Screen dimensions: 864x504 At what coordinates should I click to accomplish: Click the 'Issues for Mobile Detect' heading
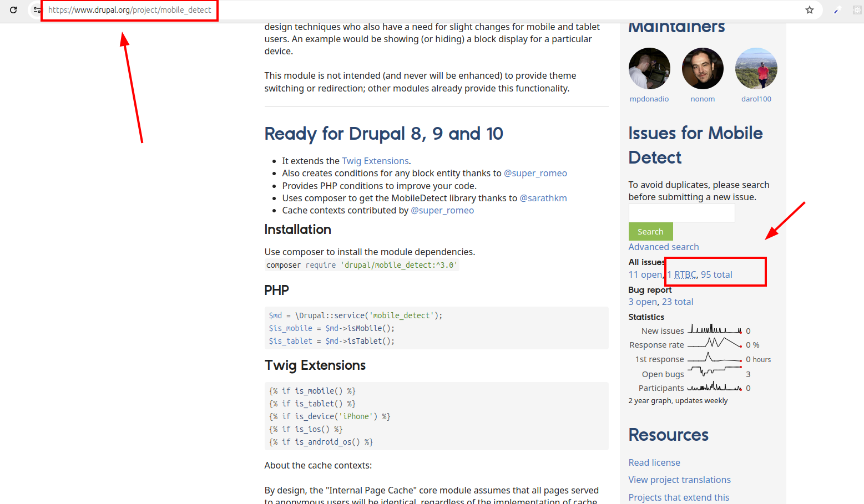click(696, 145)
